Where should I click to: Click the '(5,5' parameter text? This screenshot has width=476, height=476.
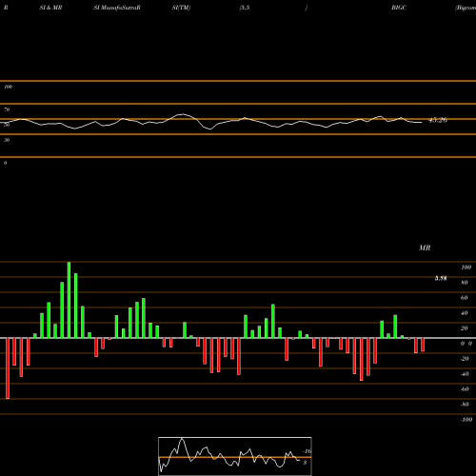click(x=245, y=8)
